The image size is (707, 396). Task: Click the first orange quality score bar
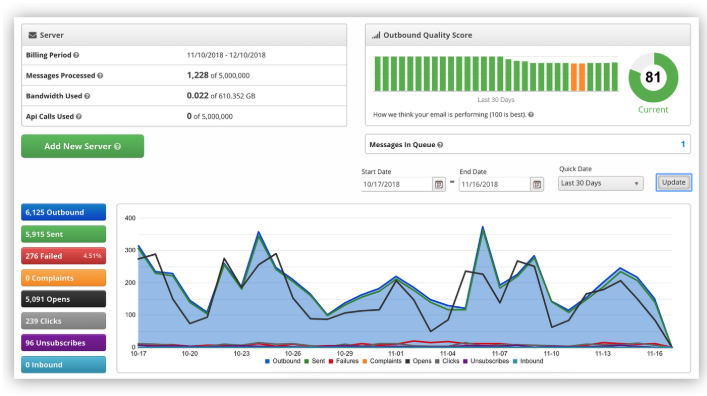point(574,77)
